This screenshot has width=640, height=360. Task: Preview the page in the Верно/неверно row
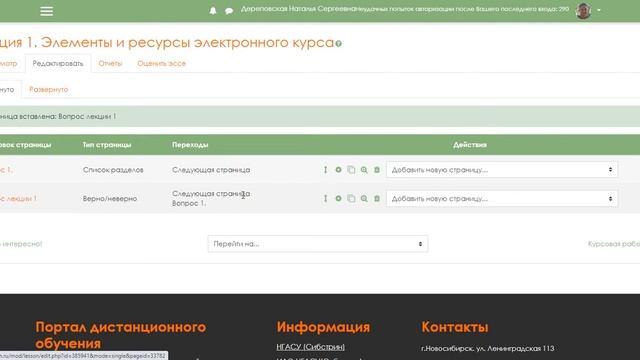pos(364,198)
